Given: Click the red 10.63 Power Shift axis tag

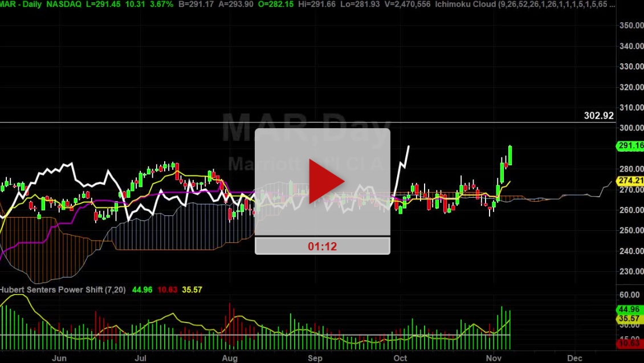Looking at the screenshot, I should tap(630, 342).
